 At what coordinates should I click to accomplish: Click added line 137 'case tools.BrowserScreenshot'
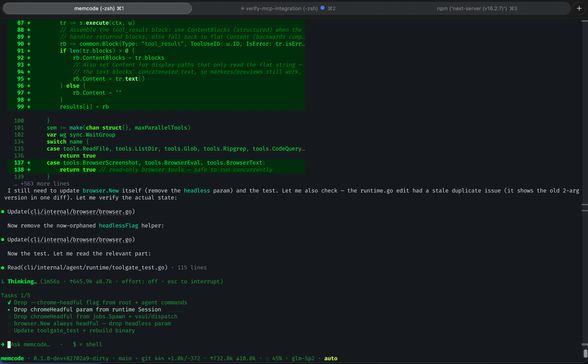coord(156,162)
